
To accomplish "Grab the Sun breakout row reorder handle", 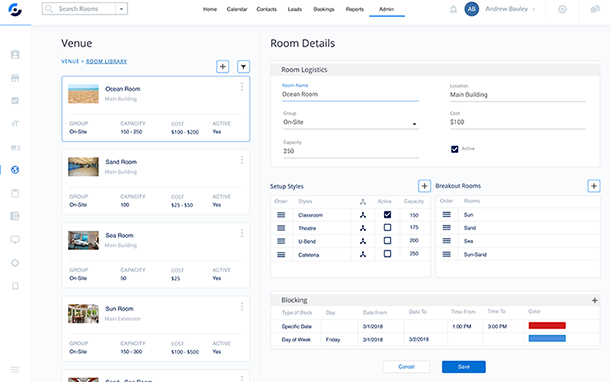I will point(447,214).
